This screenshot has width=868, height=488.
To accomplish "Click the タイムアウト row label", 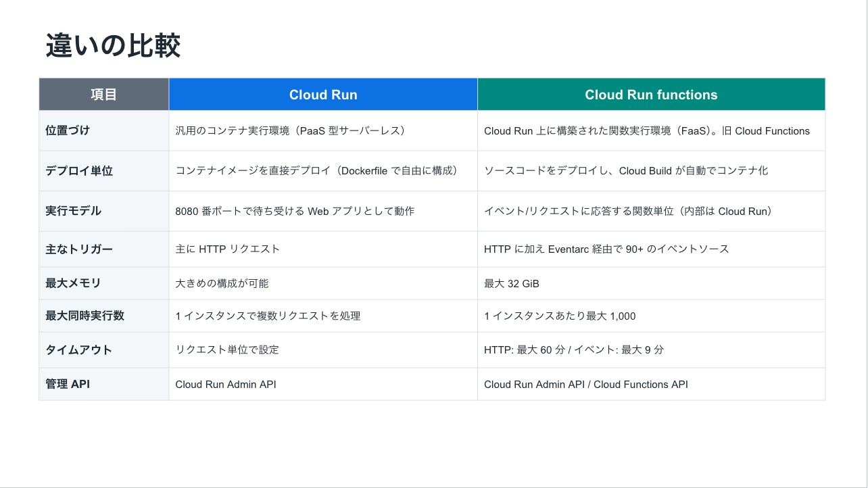I will click(x=104, y=350).
